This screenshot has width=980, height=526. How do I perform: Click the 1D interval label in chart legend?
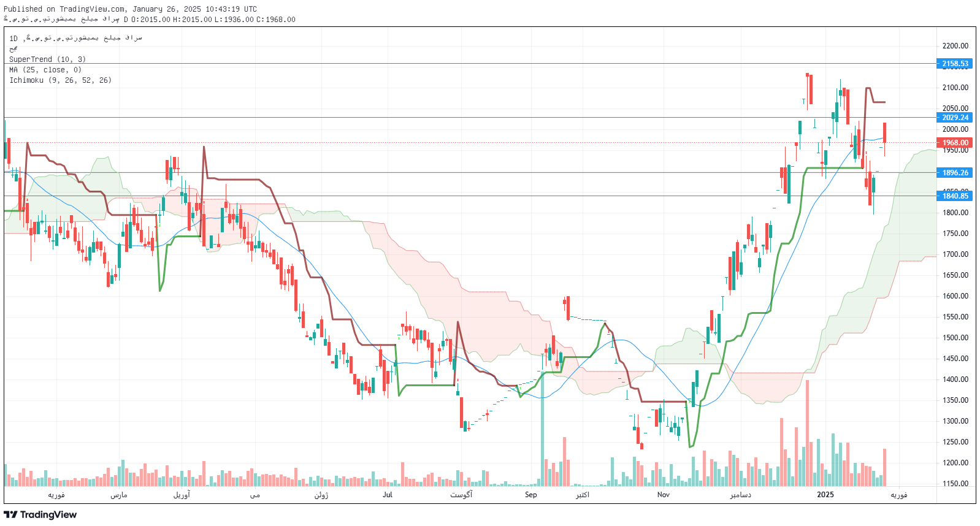coord(13,39)
